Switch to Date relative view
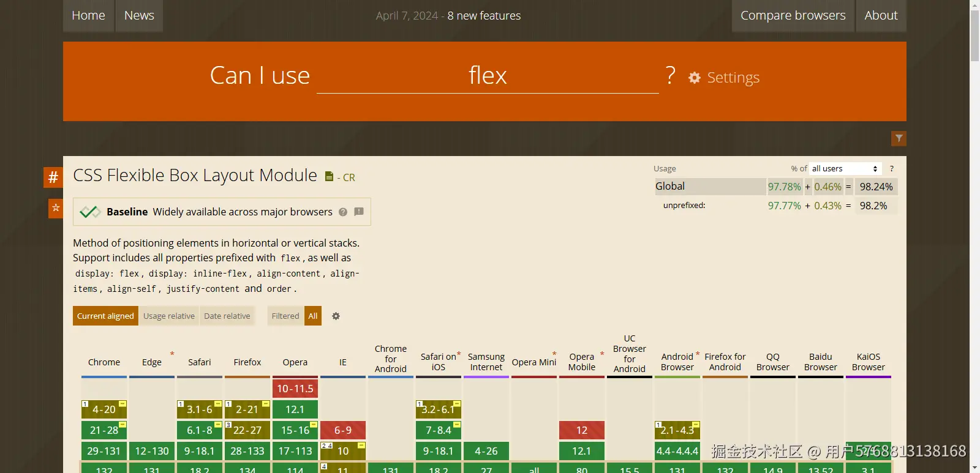 coord(227,316)
